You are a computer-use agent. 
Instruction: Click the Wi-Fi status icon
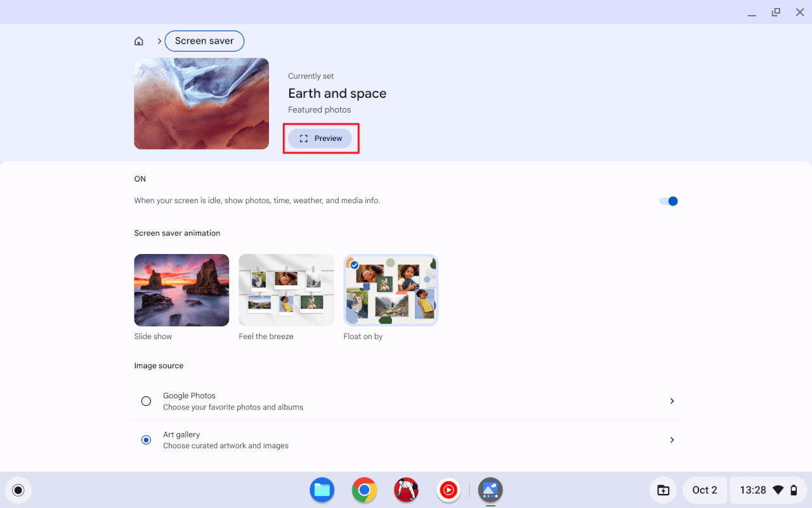(x=778, y=490)
